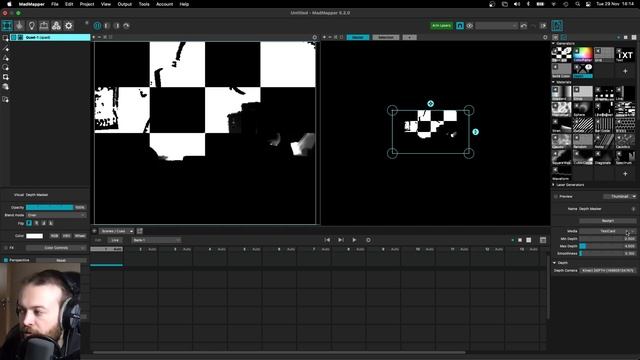Click the white Color swatch
640x360 pixels.
point(35,236)
